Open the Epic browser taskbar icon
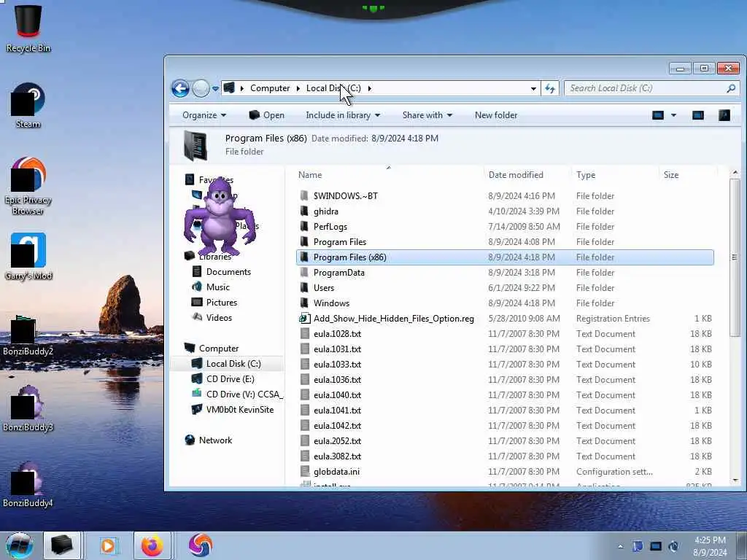The image size is (747, 560). [x=200, y=545]
